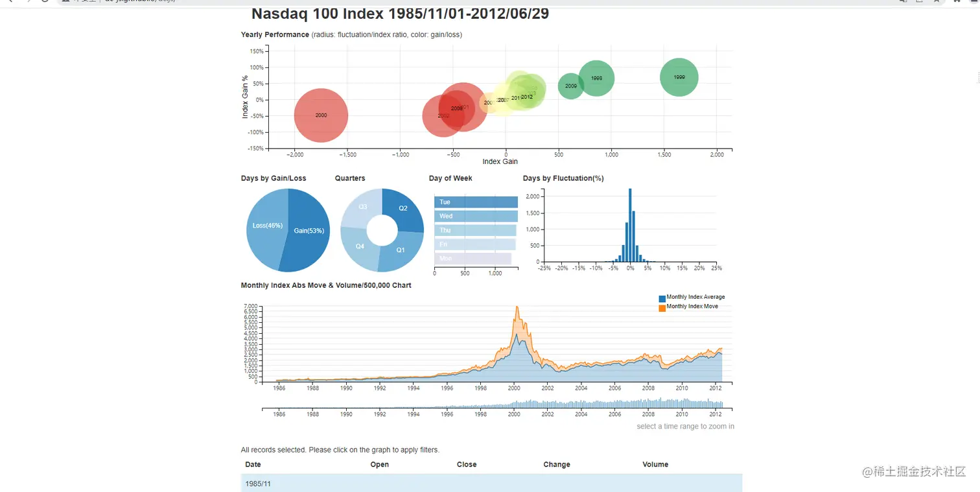This screenshot has width=980, height=492.
Task: Click the 7,000 label on monthly chart y-axis
Action: click(x=251, y=306)
